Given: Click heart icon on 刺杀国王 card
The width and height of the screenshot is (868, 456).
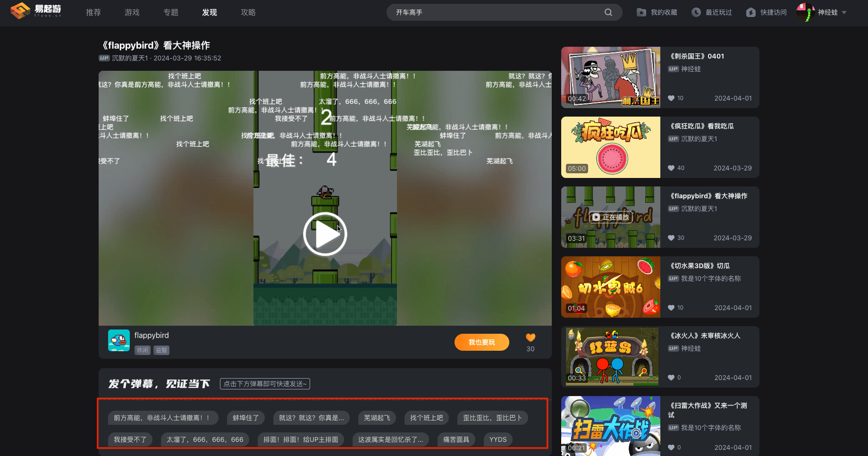Looking at the screenshot, I should pos(671,98).
